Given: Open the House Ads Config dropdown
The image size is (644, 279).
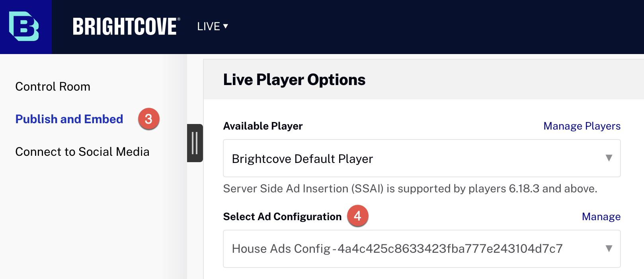Looking at the screenshot, I should [x=422, y=249].
